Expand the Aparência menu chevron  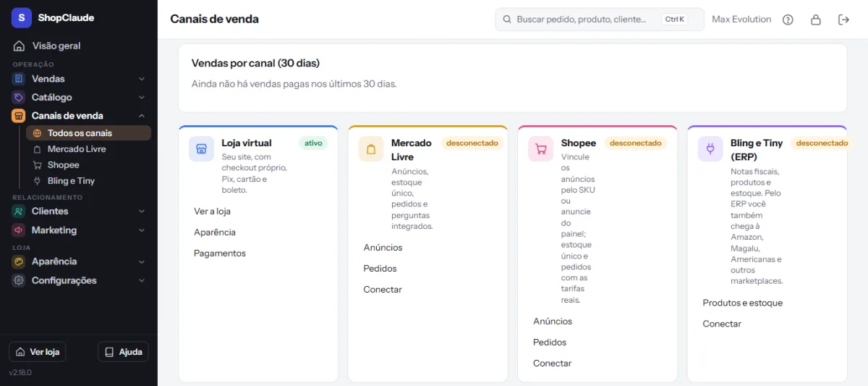point(142,261)
